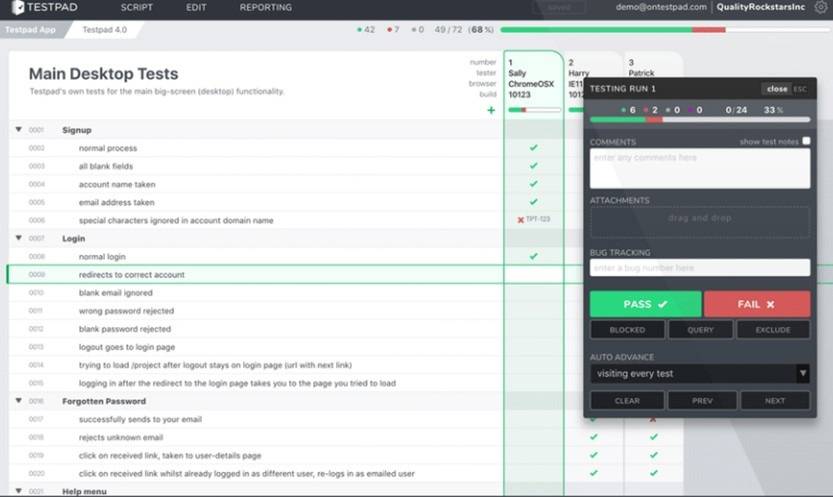Collapse the Help menu section
Viewport: 833px width, 497px height.
click(x=19, y=491)
